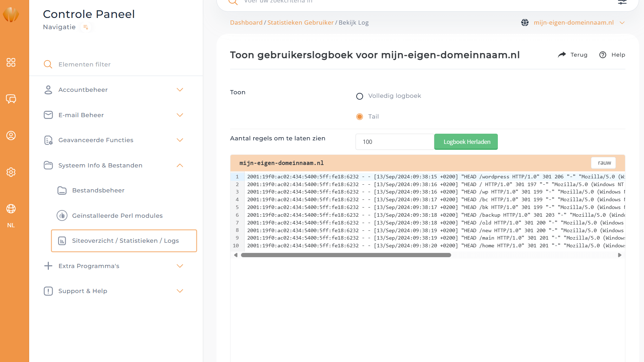Click the Geavanceerde Functies document icon
Image resolution: width=644 pixels, height=362 pixels.
[48, 140]
